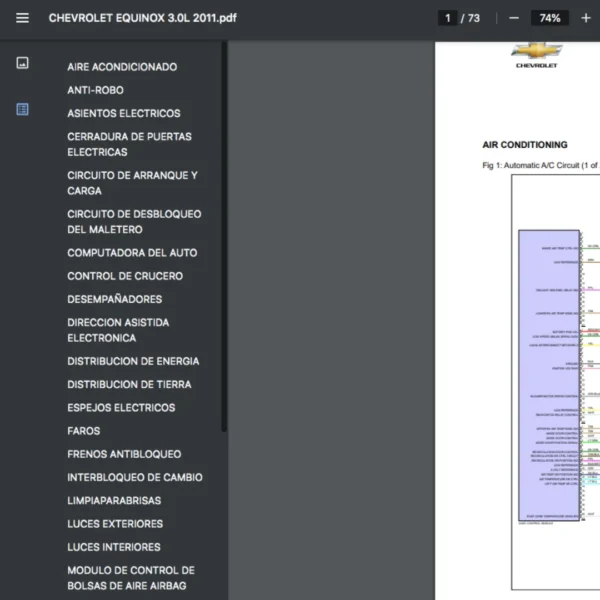Go to FRENOS ANTIBLOQUEO bookmark
The width and height of the screenshot is (600, 600).
pos(124,454)
